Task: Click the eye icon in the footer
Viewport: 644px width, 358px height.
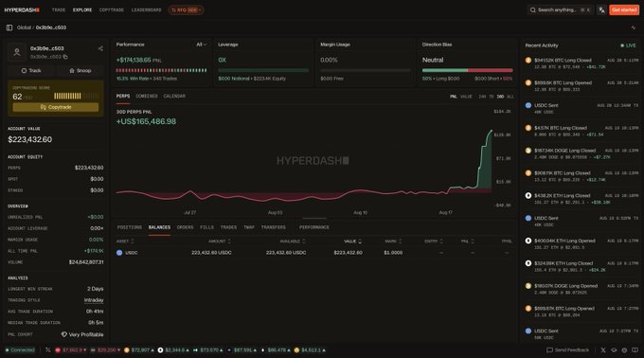Action: (x=614, y=350)
